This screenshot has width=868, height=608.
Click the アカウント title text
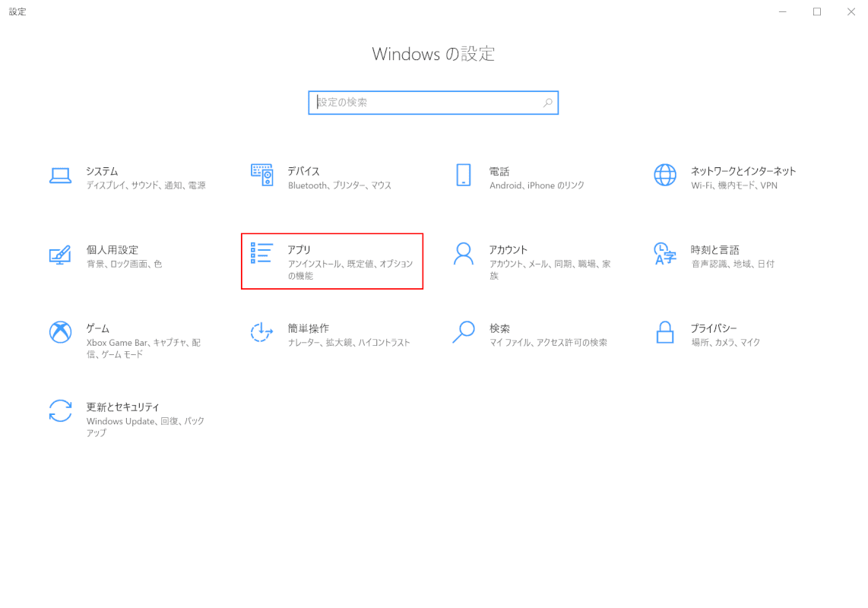508,250
